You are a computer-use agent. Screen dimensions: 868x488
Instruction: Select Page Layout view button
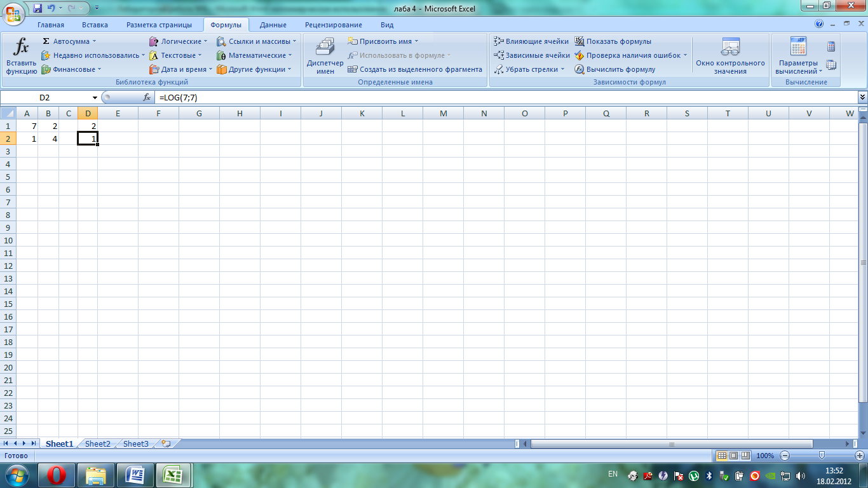[733, 456]
